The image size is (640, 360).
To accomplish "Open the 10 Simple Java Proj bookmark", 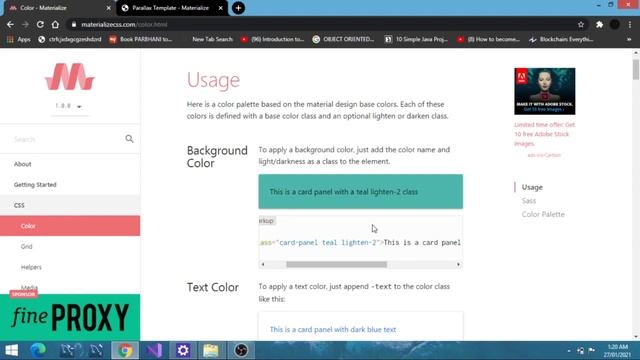I will [x=416, y=39].
